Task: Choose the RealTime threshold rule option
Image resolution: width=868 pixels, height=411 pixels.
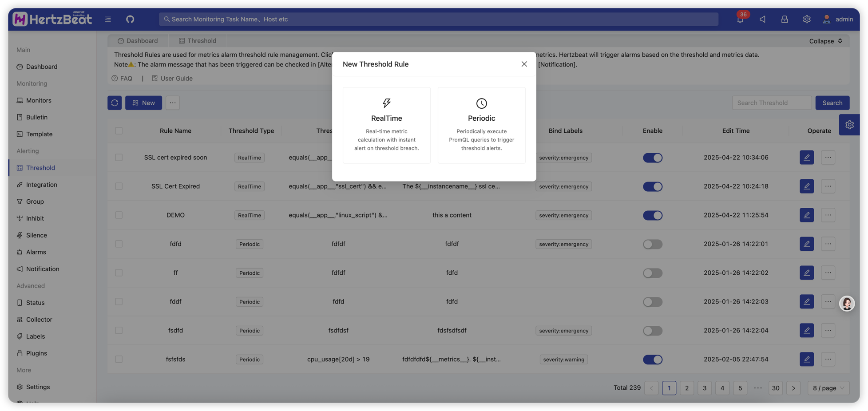Action: [x=386, y=125]
